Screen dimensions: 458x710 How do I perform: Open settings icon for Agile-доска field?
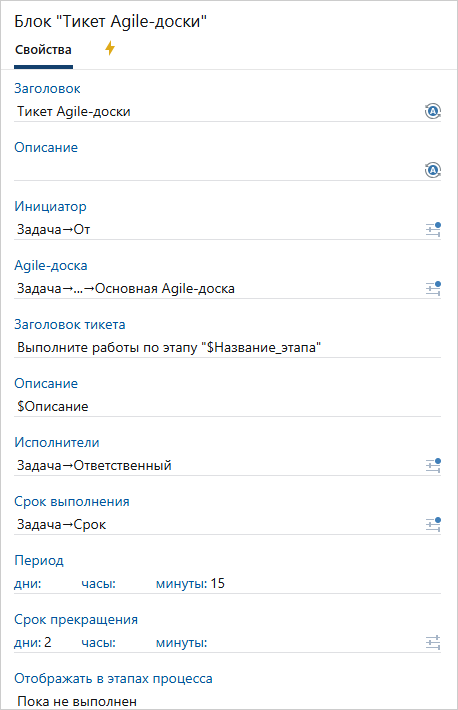click(433, 288)
